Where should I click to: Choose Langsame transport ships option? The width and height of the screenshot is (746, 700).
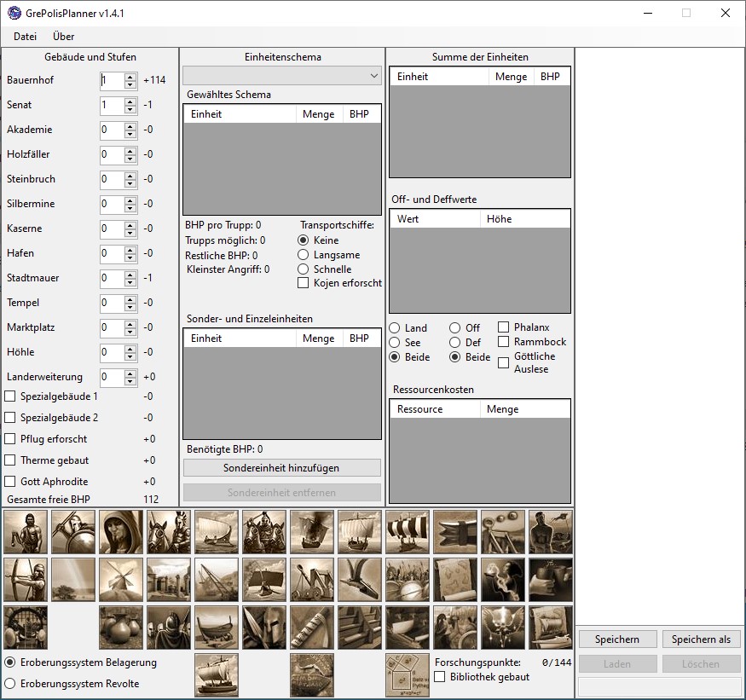303,254
